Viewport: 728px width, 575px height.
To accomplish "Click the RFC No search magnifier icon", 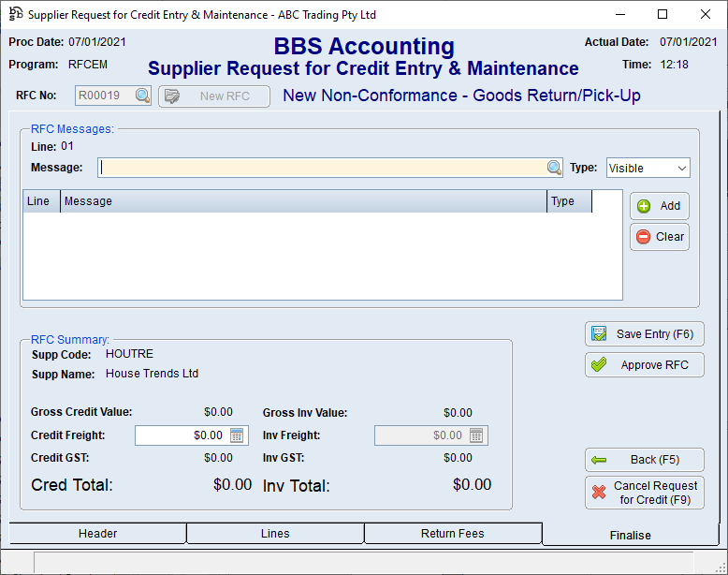I will coord(142,96).
